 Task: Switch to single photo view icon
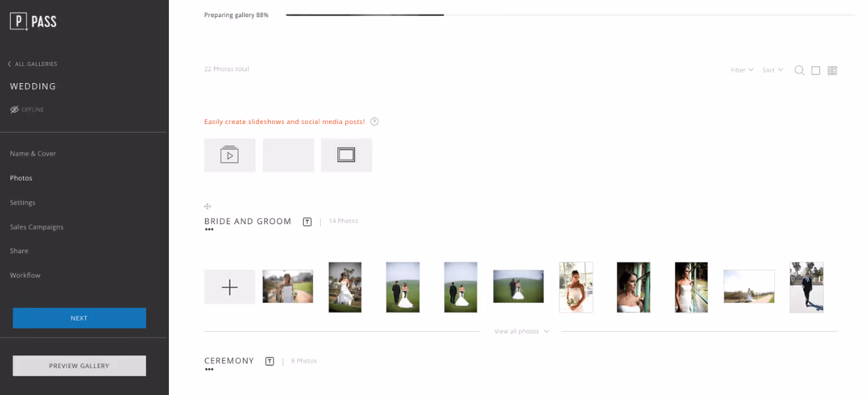(816, 71)
